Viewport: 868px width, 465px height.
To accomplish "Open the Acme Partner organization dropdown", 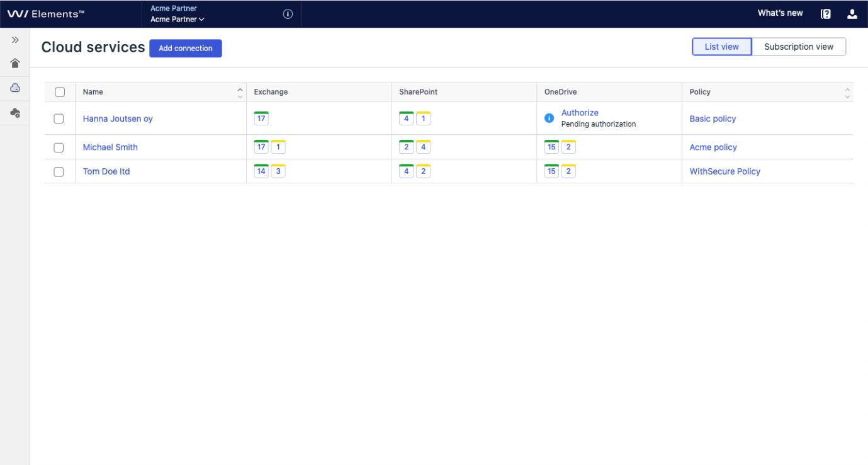I will (x=178, y=20).
